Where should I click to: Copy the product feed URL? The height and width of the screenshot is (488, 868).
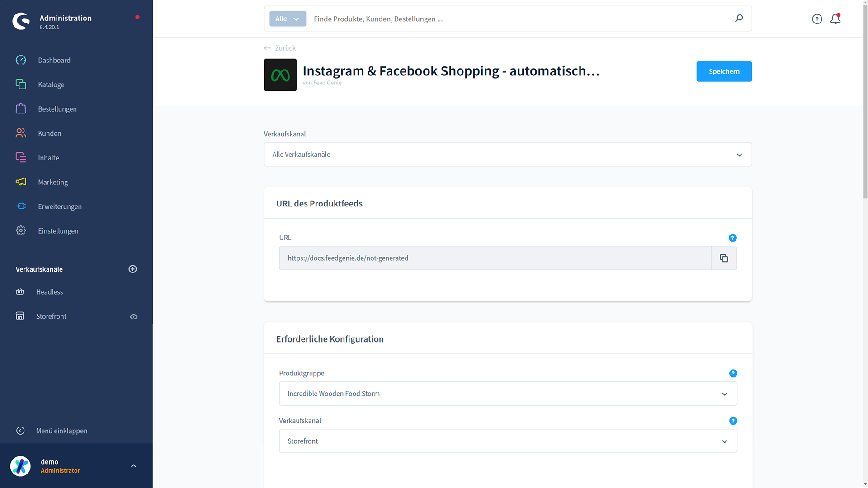pyautogui.click(x=724, y=258)
